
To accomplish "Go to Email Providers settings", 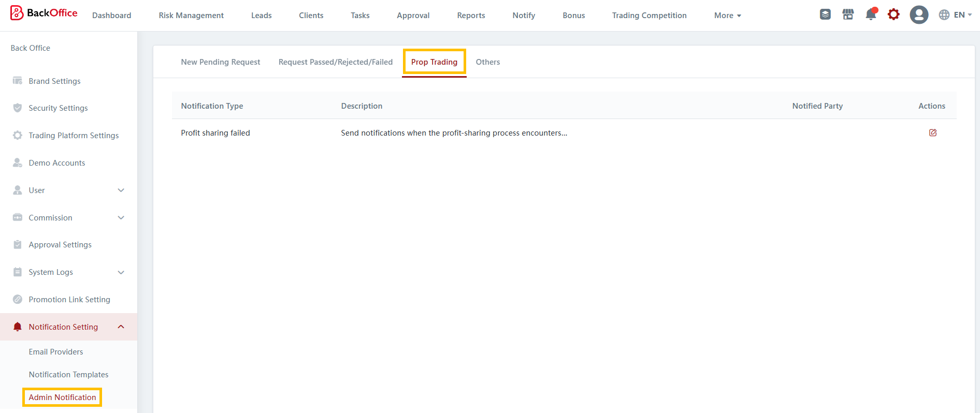I will point(56,352).
